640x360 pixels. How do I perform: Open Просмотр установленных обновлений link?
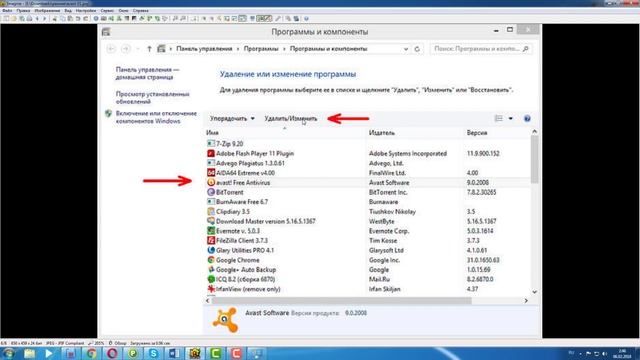coord(153,98)
